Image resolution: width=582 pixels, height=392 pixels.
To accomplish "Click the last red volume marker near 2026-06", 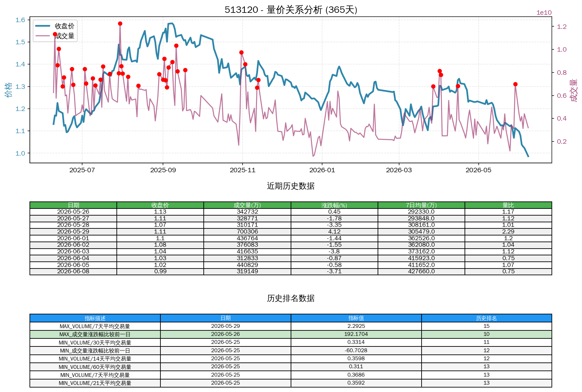I will [515, 84].
